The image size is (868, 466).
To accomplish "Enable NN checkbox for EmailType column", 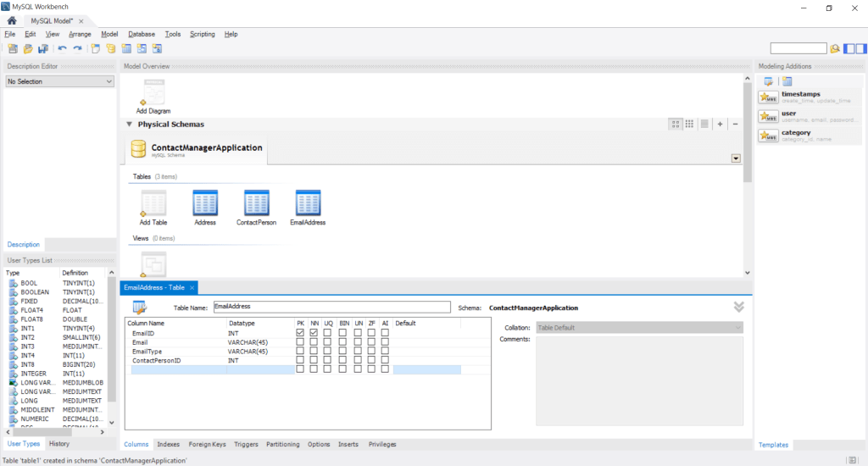I will coord(314,351).
